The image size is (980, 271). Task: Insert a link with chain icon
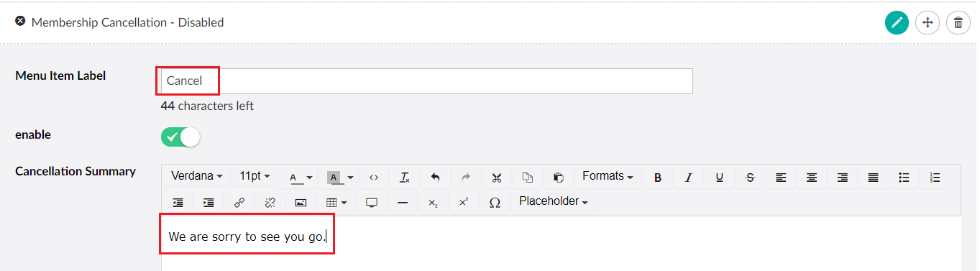pyautogui.click(x=239, y=203)
